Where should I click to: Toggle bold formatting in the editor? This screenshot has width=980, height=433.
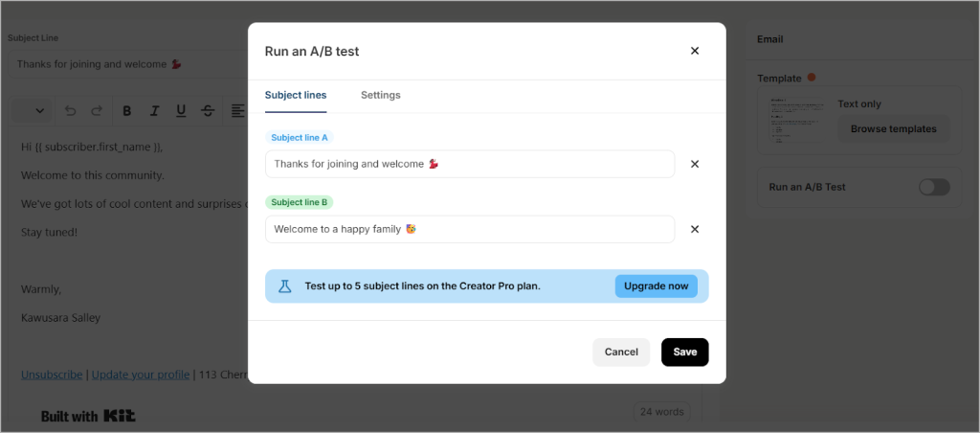pyautogui.click(x=126, y=111)
